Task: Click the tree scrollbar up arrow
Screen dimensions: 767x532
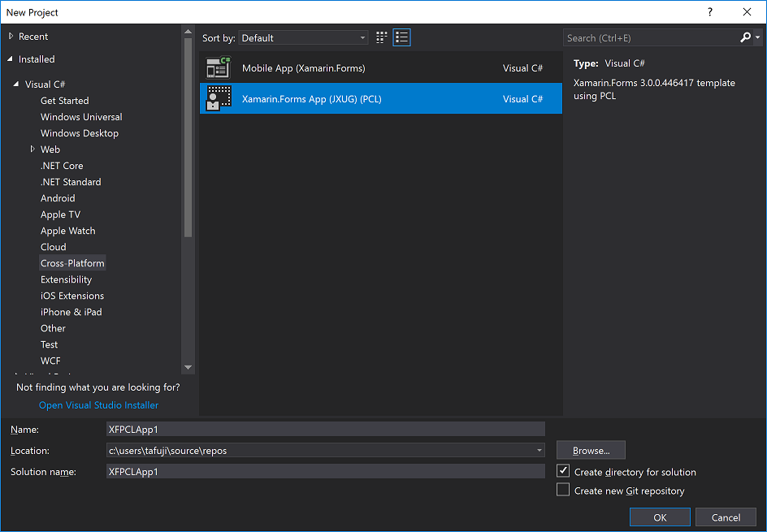Action: coord(188,32)
